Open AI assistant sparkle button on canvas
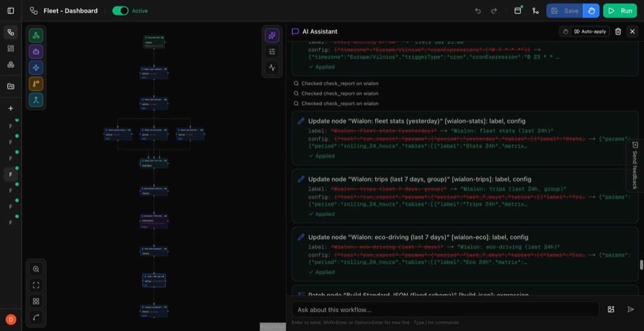644x331 pixels. [272, 35]
